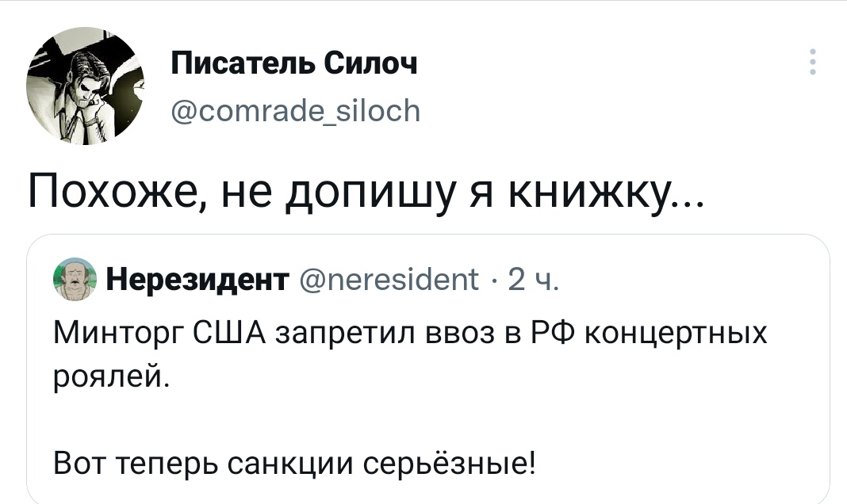Click the blank line between quoted paragraphs
The width and height of the screenshot is (847, 504).
(x=428, y=418)
